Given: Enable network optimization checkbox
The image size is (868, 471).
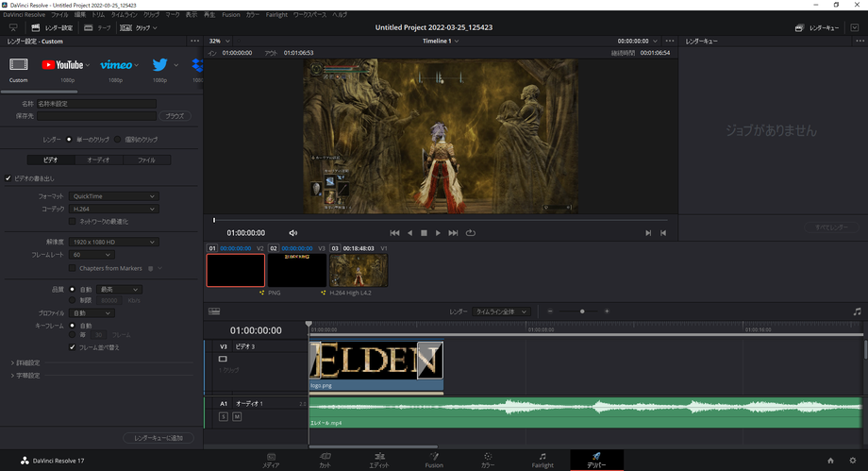Looking at the screenshot, I should pyautogui.click(x=72, y=222).
